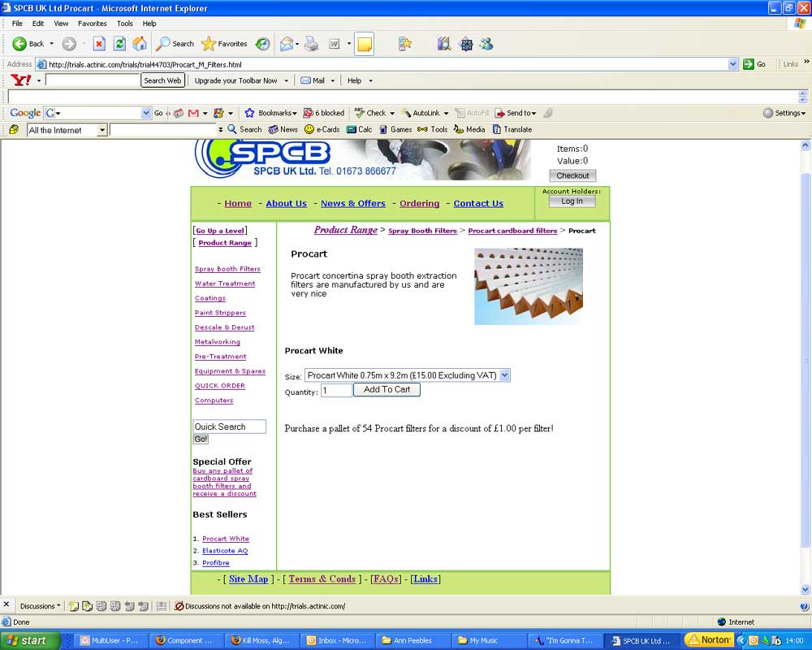
Task: Click the Print icon
Action: 311,44
